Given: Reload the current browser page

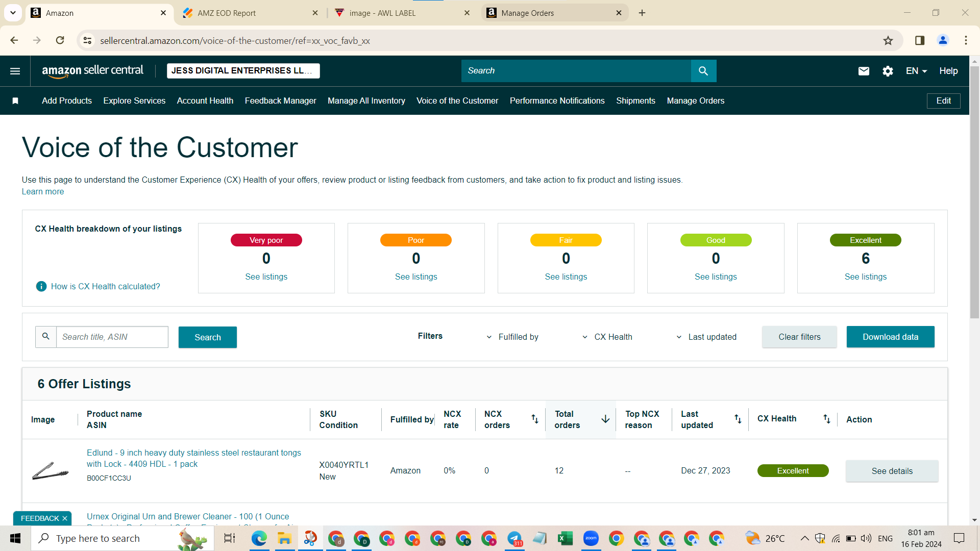Looking at the screenshot, I should 60,40.
